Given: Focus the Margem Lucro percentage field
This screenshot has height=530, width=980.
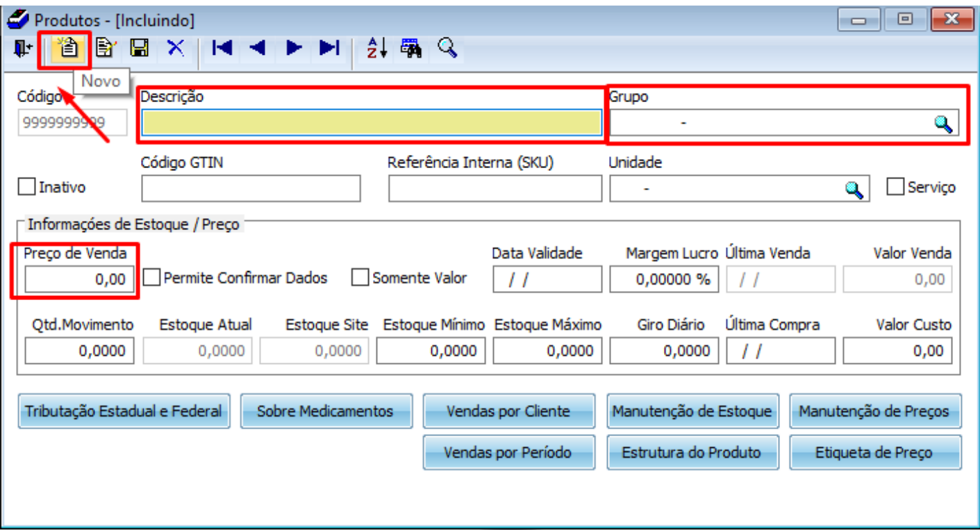Looking at the screenshot, I should click(x=664, y=279).
